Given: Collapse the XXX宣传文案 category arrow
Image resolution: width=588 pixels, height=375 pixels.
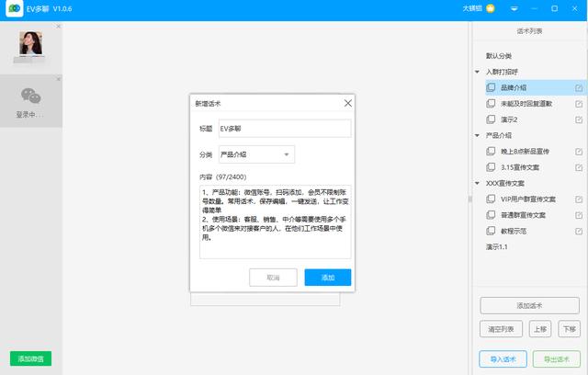Looking at the screenshot, I should pos(477,184).
